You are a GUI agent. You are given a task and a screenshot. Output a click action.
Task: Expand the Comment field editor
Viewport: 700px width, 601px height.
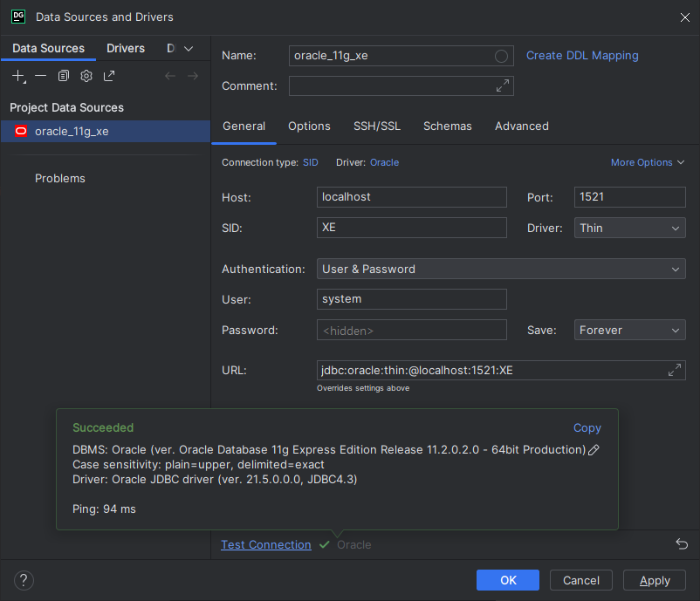503,85
